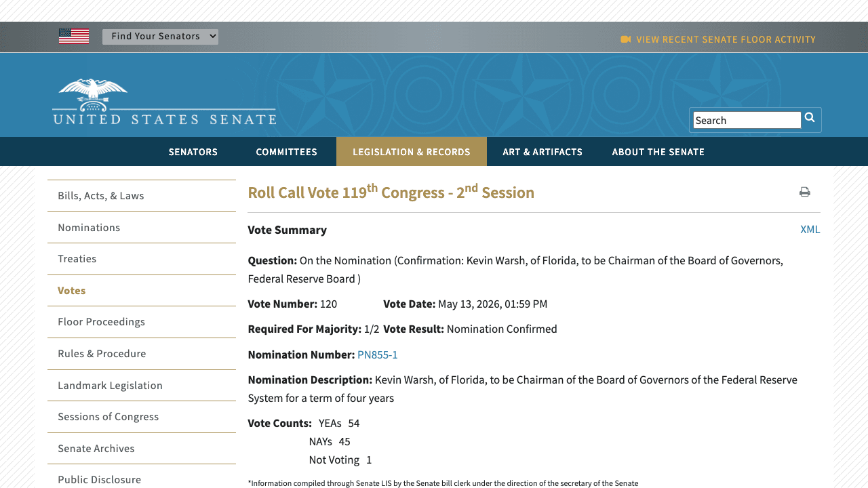Viewport: 868px width, 488px height.
Task: Open Sessions of Congress in the sidebar
Action: click(x=142, y=417)
